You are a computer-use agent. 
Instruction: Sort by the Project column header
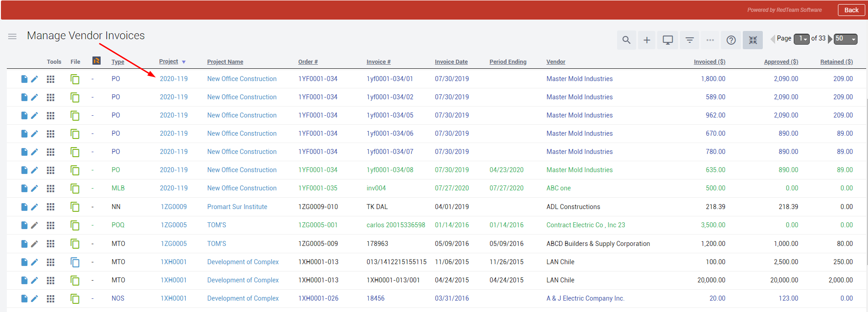168,61
